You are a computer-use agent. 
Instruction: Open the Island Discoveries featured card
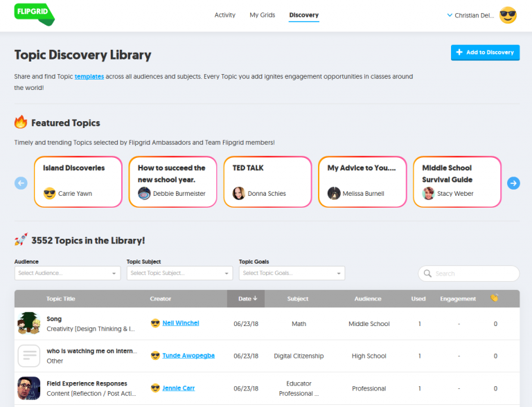78,181
